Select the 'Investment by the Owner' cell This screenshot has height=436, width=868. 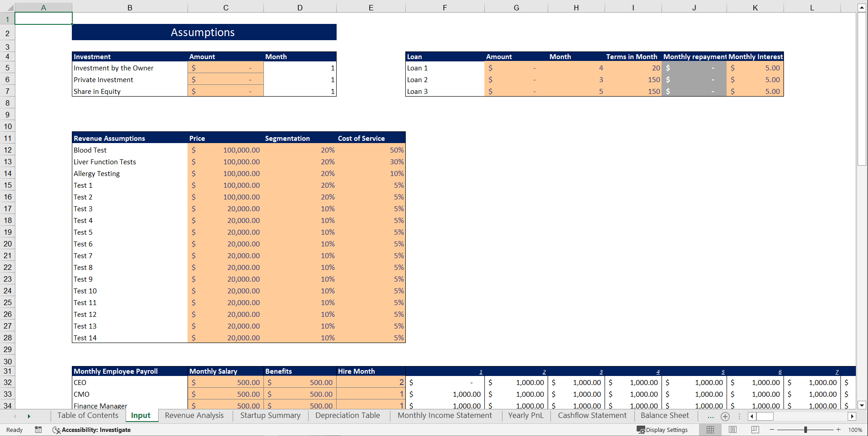click(130, 68)
